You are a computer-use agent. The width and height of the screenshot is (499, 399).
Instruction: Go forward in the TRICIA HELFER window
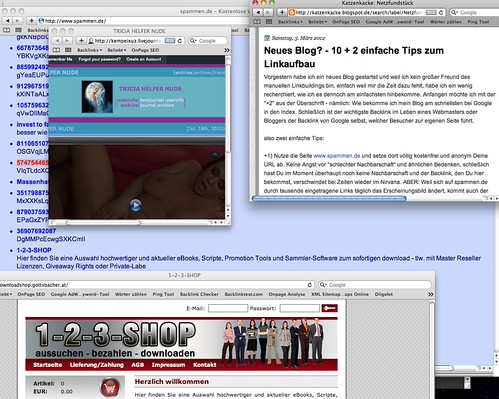click(67, 41)
